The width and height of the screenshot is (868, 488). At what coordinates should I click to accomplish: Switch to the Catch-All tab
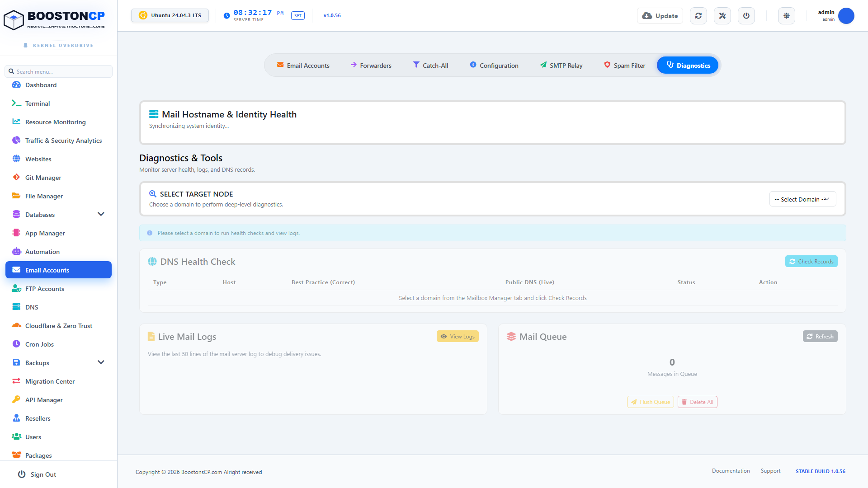pyautogui.click(x=431, y=66)
